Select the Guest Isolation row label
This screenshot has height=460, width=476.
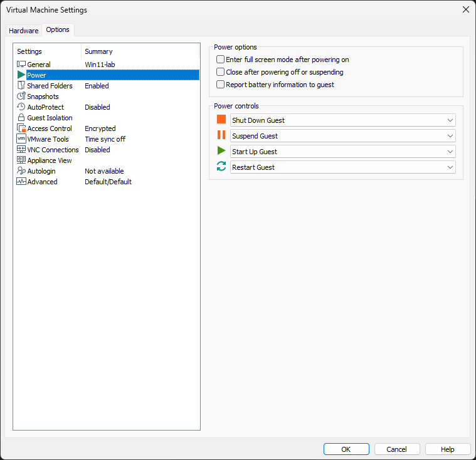(x=50, y=118)
